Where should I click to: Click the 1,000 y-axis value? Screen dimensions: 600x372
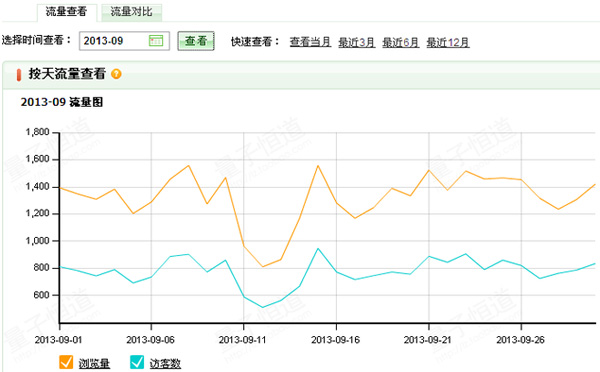tap(38, 241)
